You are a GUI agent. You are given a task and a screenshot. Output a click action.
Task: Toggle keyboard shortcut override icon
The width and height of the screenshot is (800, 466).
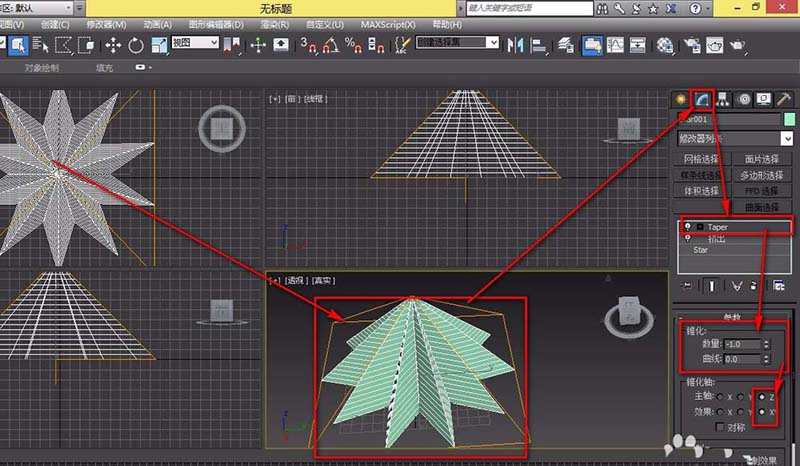coord(281,45)
